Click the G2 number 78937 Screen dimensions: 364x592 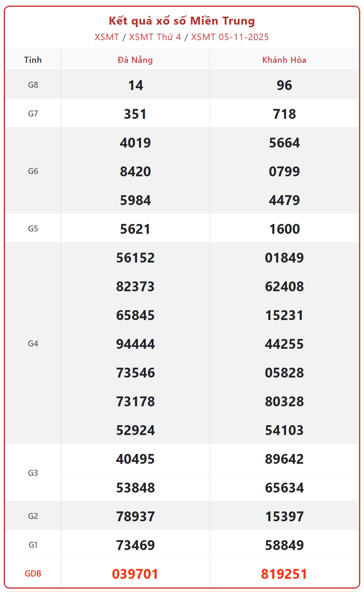pyautogui.click(x=135, y=516)
